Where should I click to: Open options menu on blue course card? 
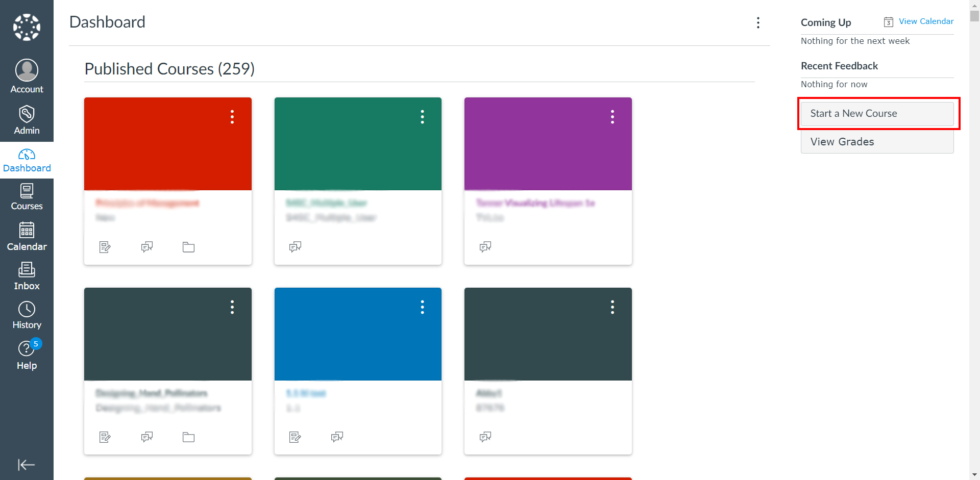pyautogui.click(x=422, y=307)
